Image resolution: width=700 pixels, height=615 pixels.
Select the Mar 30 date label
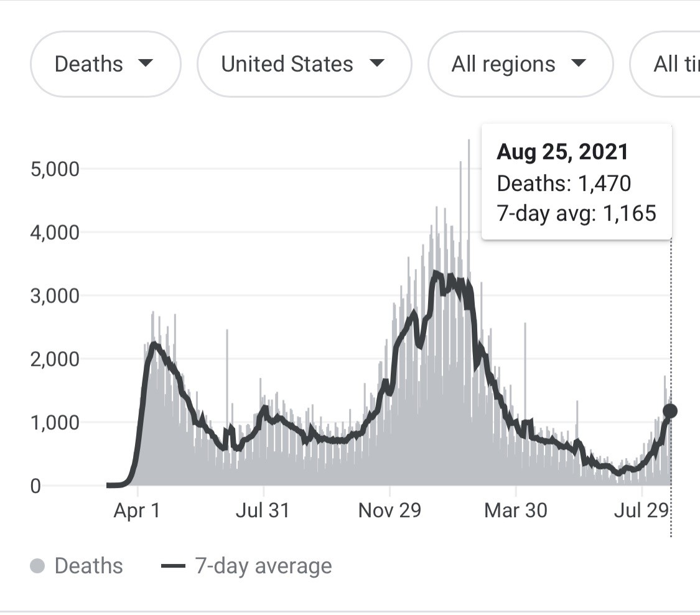click(x=516, y=510)
